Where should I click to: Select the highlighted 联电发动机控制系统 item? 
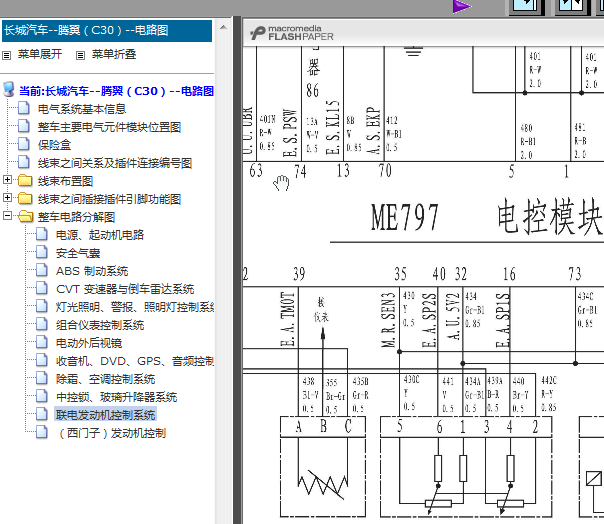coord(105,415)
